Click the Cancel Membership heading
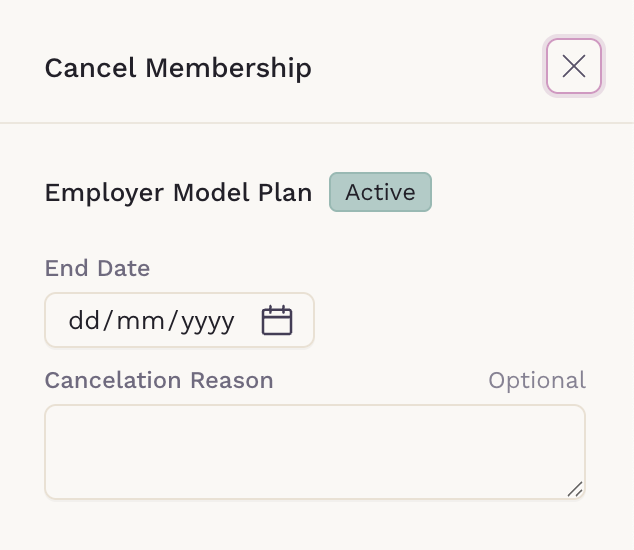 coord(178,68)
